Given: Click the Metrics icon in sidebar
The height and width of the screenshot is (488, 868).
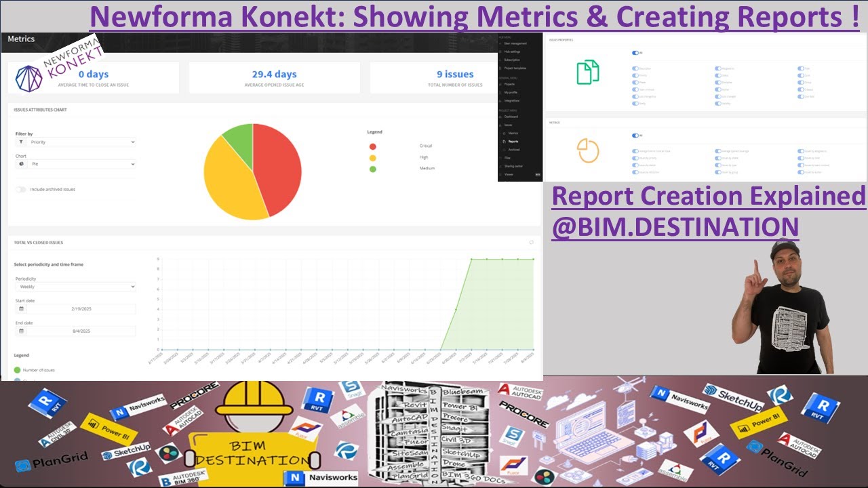Looking at the screenshot, I should 504,133.
